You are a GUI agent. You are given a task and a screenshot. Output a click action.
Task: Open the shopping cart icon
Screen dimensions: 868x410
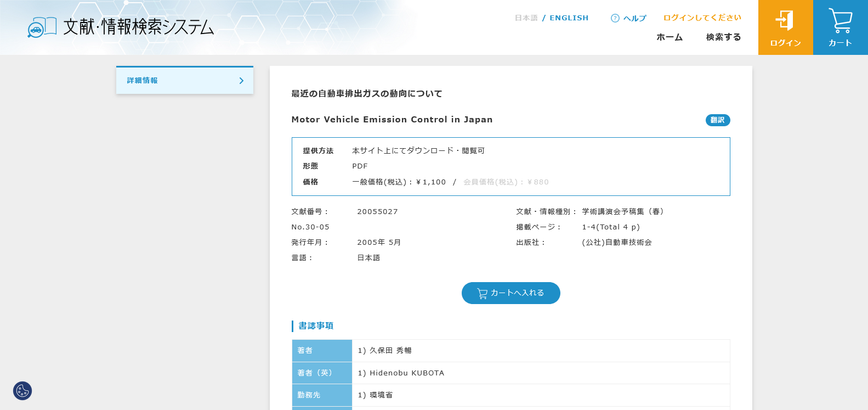pos(840,20)
